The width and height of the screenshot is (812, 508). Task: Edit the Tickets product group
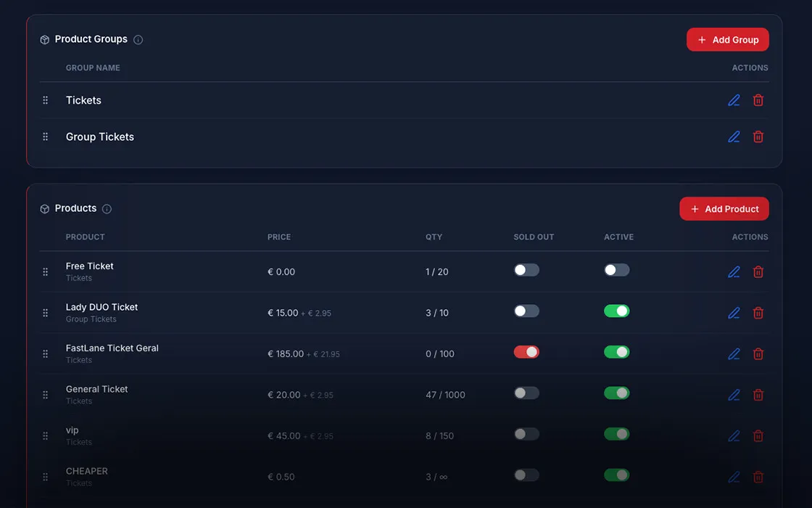[734, 100]
